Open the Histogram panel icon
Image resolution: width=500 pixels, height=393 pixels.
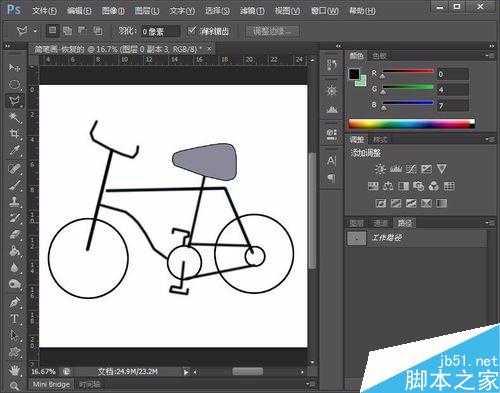click(x=331, y=109)
